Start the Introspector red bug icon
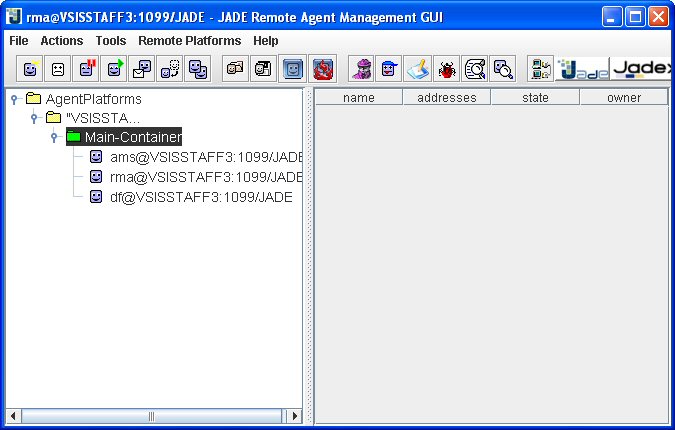 tap(446, 68)
